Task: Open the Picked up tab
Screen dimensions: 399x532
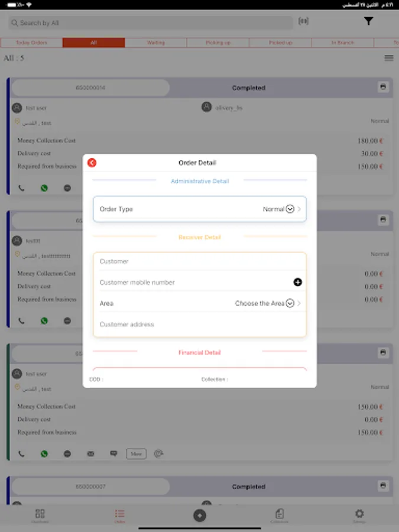Action: [x=280, y=43]
